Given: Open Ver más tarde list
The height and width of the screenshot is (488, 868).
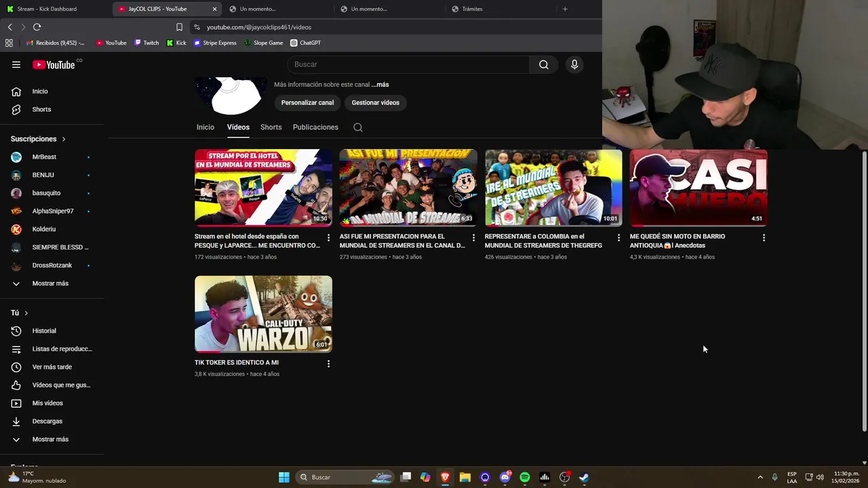Looking at the screenshot, I should tap(52, 367).
